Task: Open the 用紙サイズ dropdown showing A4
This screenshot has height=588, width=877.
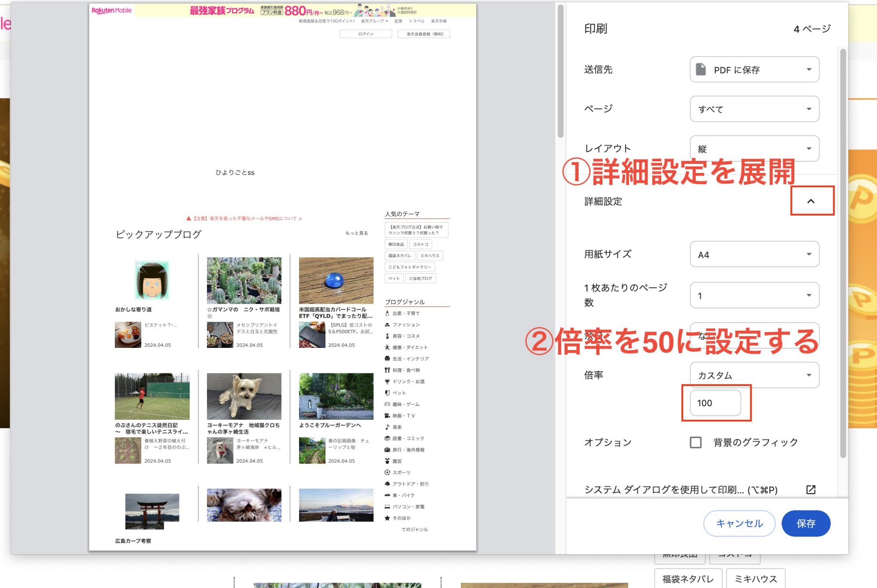Action: [754, 254]
